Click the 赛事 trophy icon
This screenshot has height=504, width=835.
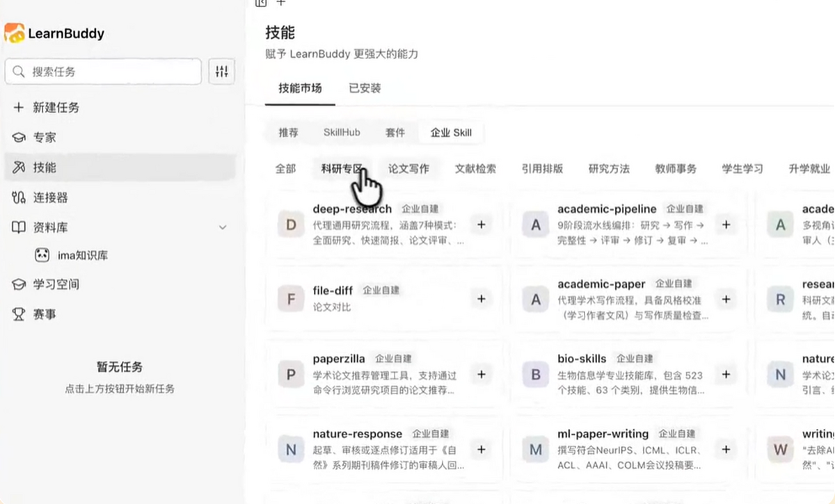[x=19, y=314]
